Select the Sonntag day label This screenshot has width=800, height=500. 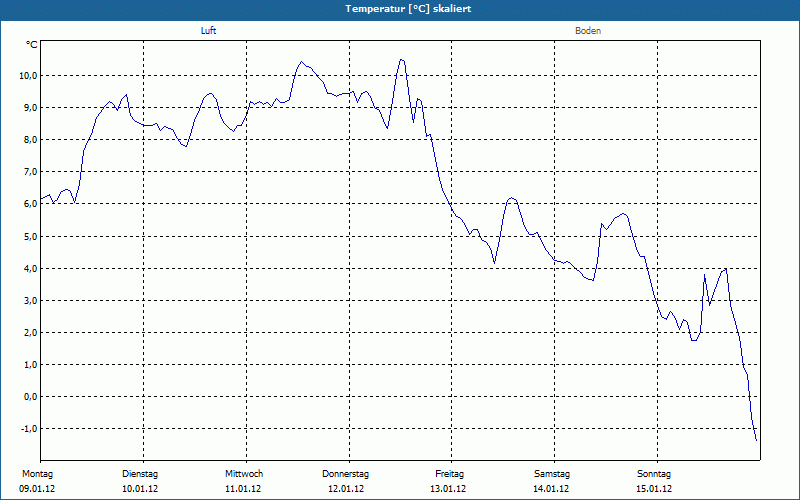tap(654, 474)
